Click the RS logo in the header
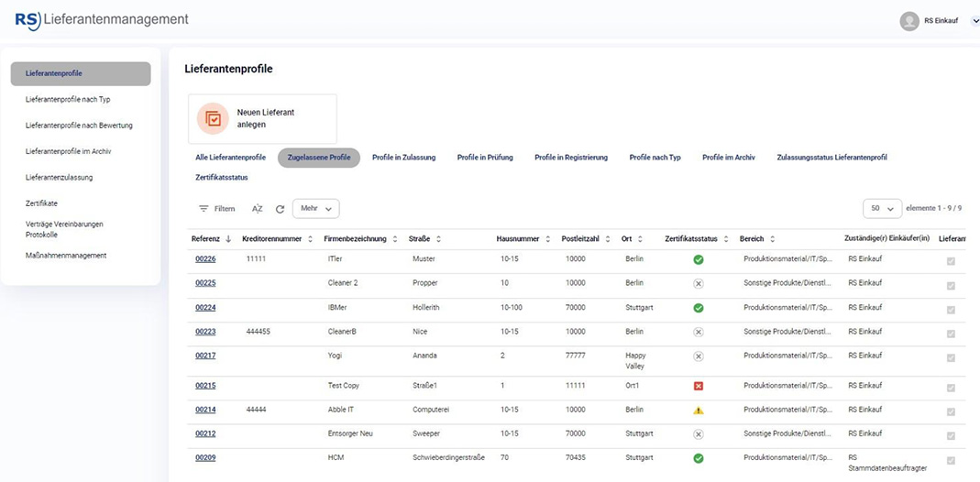The width and height of the screenshot is (980, 482). (28, 20)
